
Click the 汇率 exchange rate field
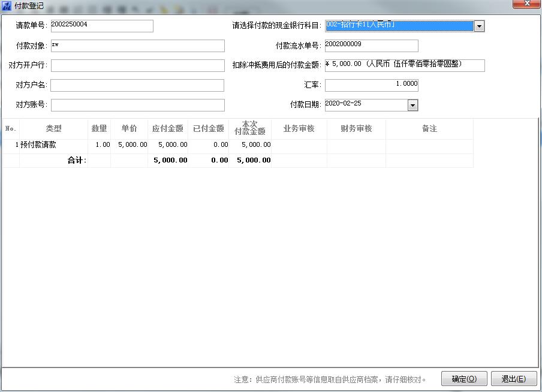point(371,85)
